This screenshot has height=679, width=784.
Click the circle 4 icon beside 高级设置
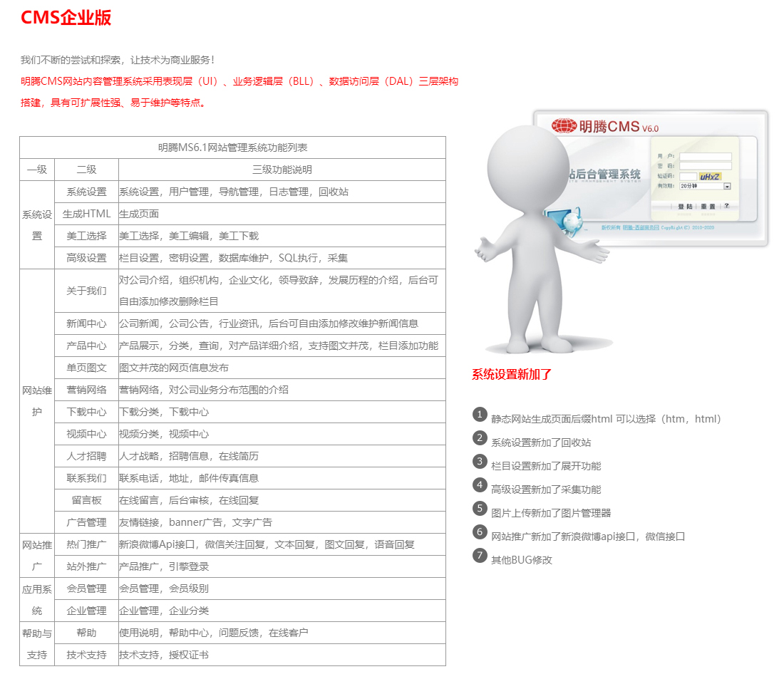[x=480, y=485]
